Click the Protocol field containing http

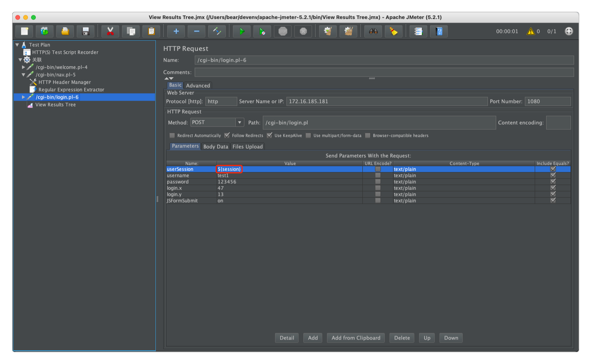[221, 102]
